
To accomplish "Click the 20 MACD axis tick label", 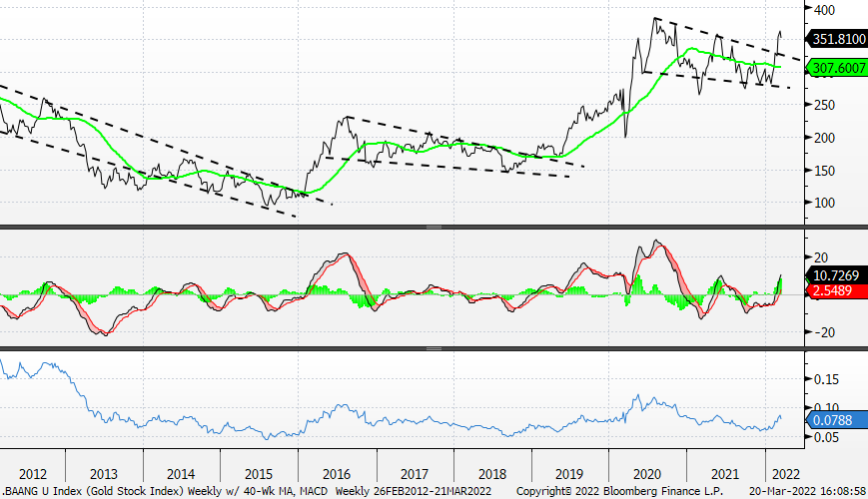I will 821,257.
